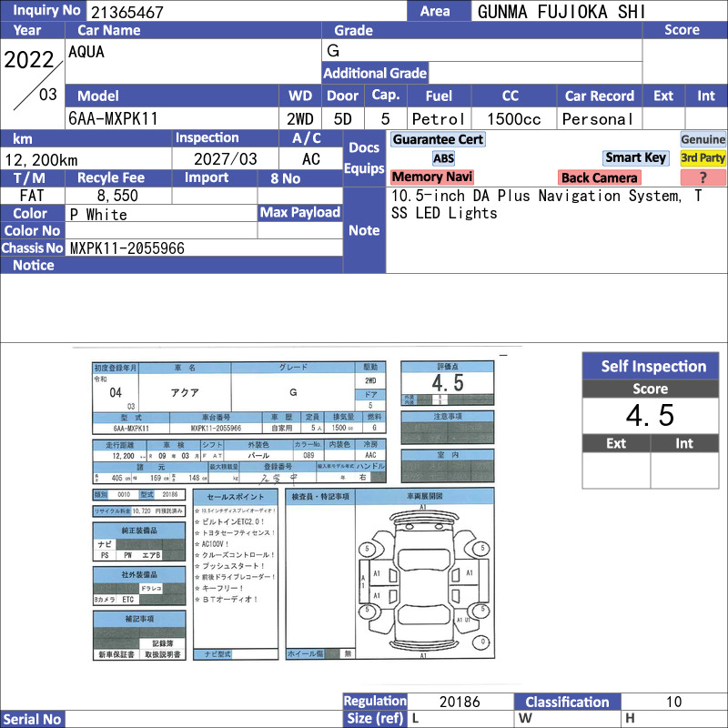The height and width of the screenshot is (728, 728).
Task: Select the large 4.5 self inspection score
Action: (x=650, y=415)
